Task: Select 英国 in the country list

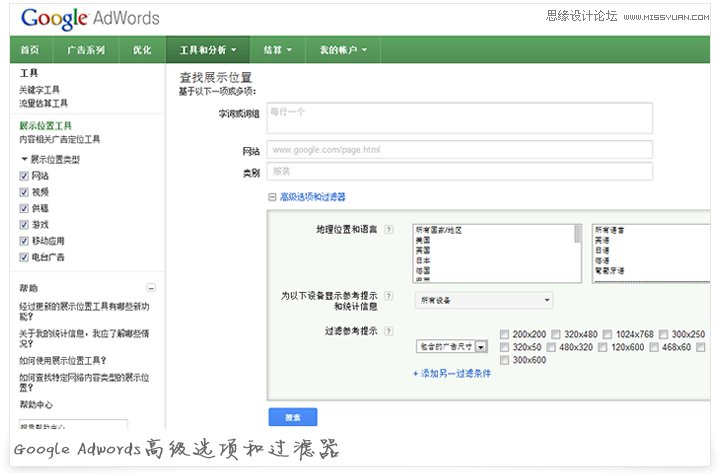Action: pyautogui.click(x=423, y=250)
